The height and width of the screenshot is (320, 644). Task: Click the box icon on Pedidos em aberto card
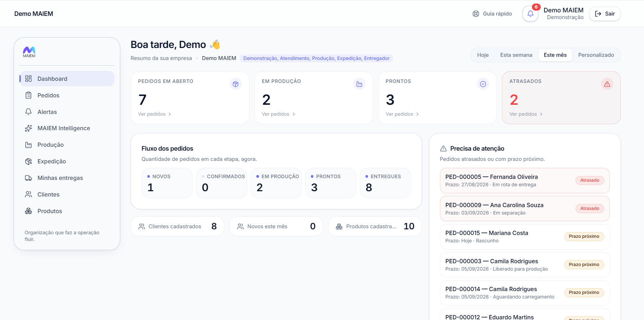(235, 84)
